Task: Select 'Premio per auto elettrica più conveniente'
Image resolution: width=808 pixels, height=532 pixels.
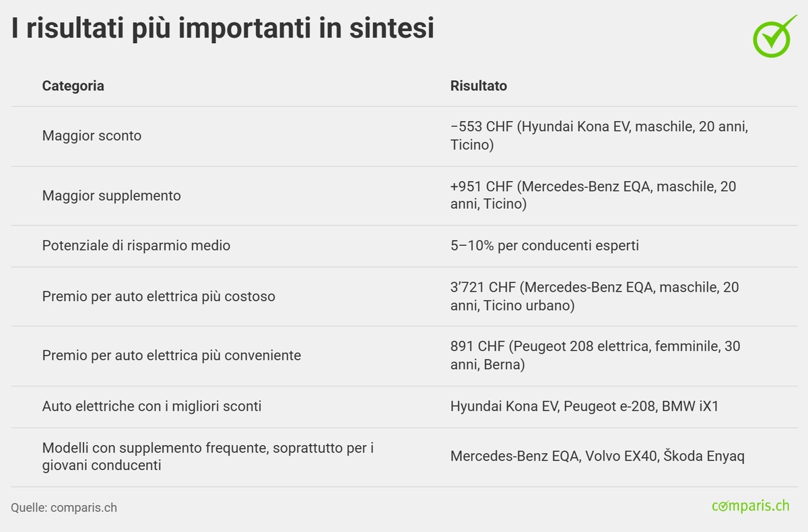Action: point(171,355)
